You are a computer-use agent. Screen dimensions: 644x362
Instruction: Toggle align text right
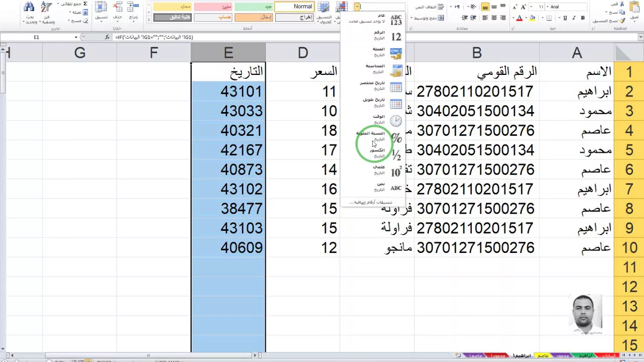click(503, 18)
